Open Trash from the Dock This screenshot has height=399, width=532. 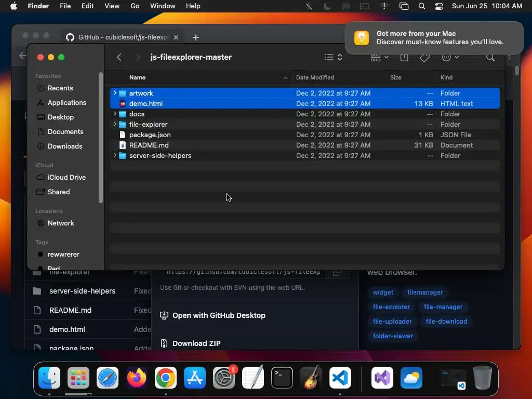click(x=483, y=378)
